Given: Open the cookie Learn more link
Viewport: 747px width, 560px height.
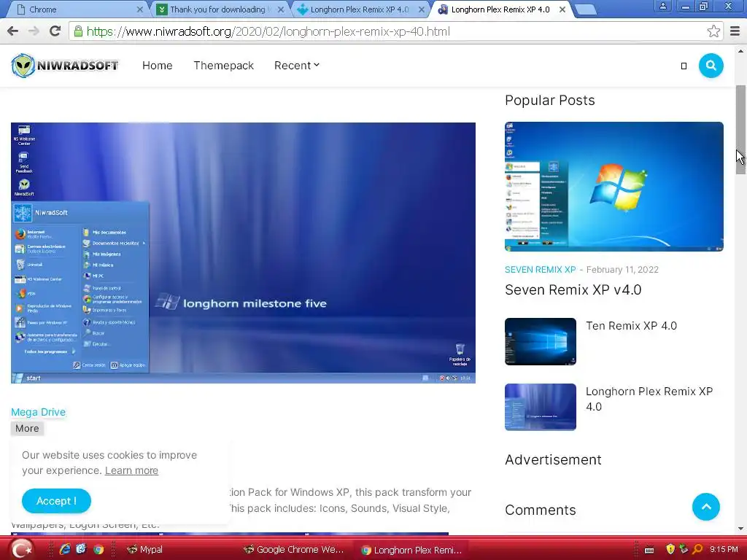Looking at the screenshot, I should 131,470.
